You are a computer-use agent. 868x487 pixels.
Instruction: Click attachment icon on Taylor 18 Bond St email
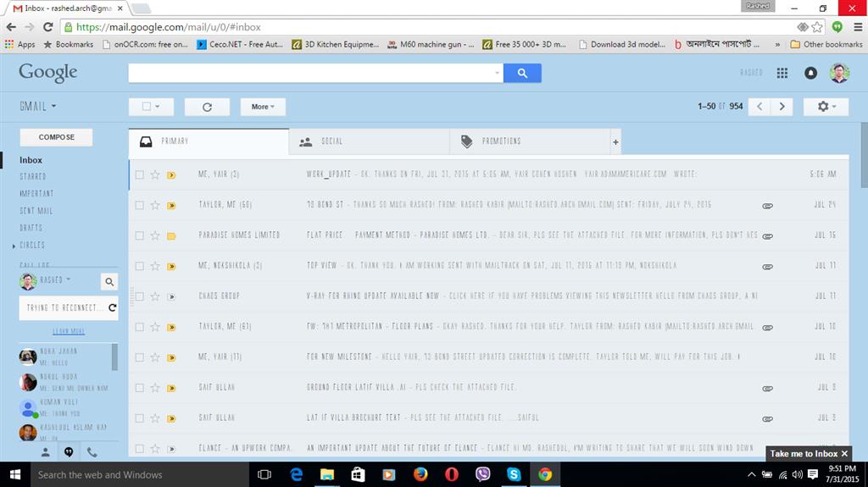coord(767,206)
